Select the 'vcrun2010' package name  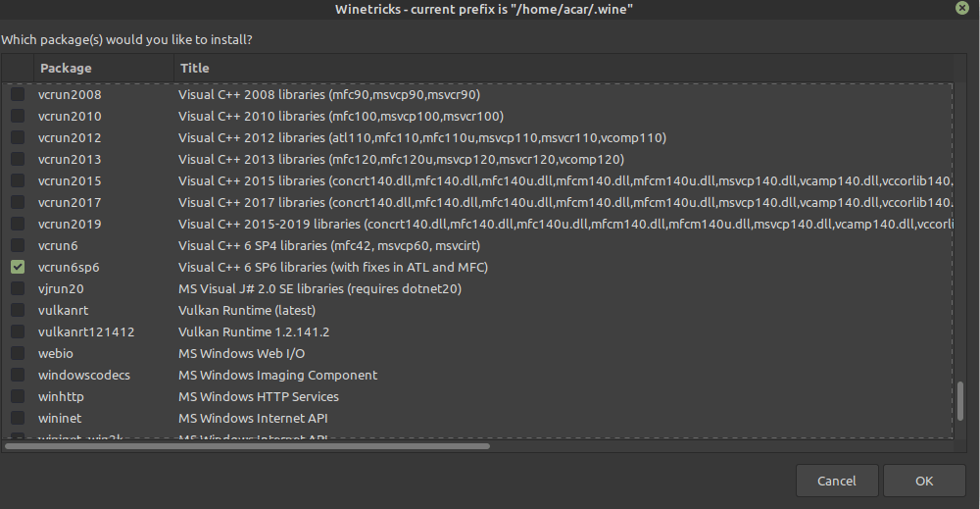[x=70, y=117]
